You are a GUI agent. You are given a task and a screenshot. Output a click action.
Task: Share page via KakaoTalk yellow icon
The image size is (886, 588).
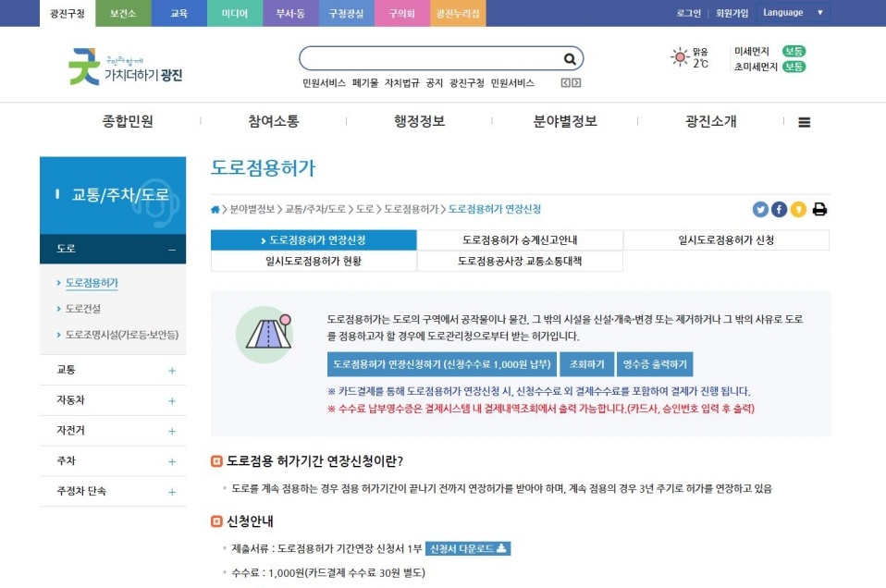click(798, 210)
